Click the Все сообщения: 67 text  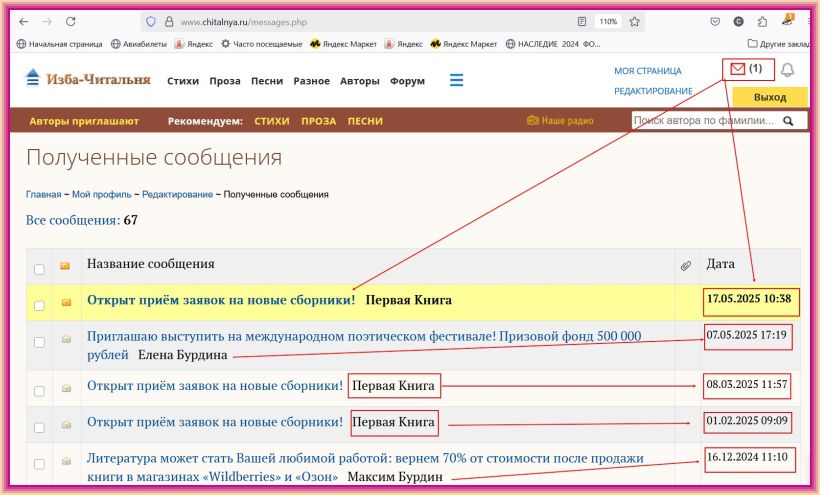pyautogui.click(x=82, y=220)
